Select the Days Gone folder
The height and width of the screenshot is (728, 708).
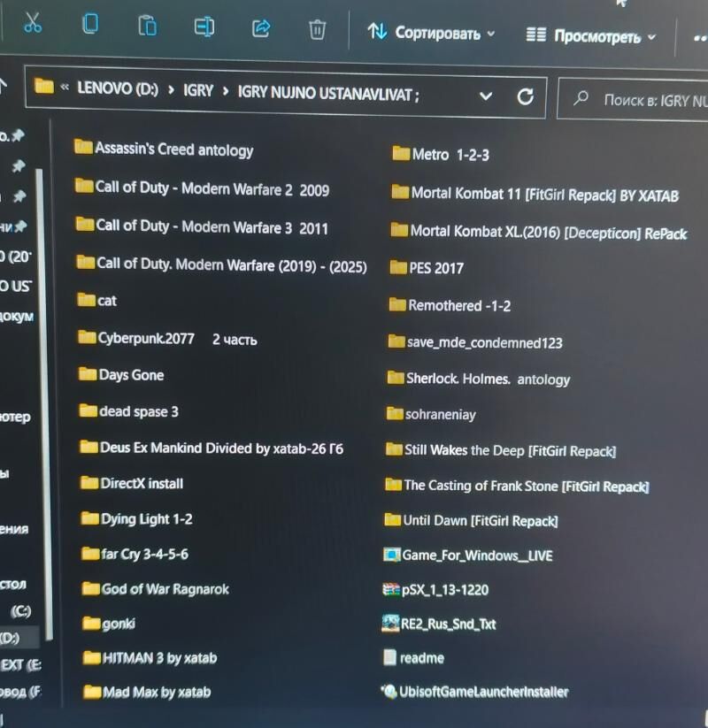(121, 375)
